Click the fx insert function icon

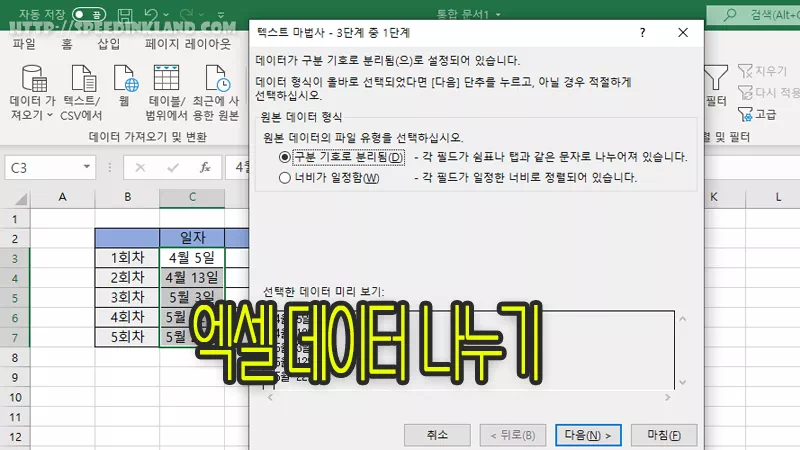(205, 168)
